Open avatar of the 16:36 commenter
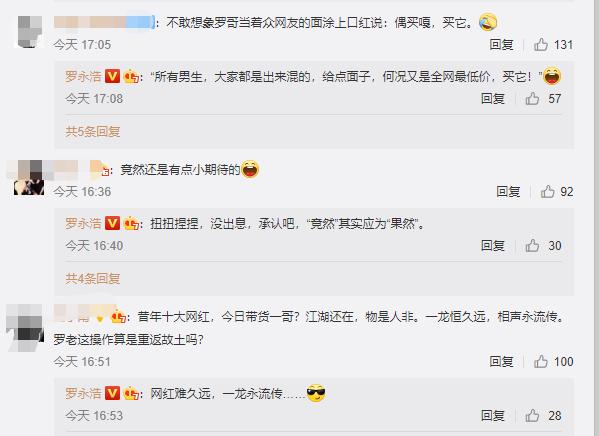The image size is (599, 436). 29,177
